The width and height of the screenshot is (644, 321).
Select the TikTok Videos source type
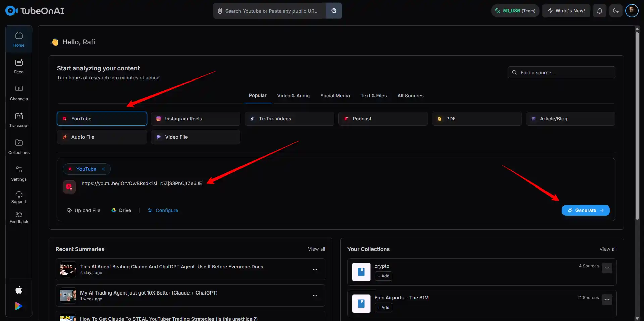(x=289, y=119)
